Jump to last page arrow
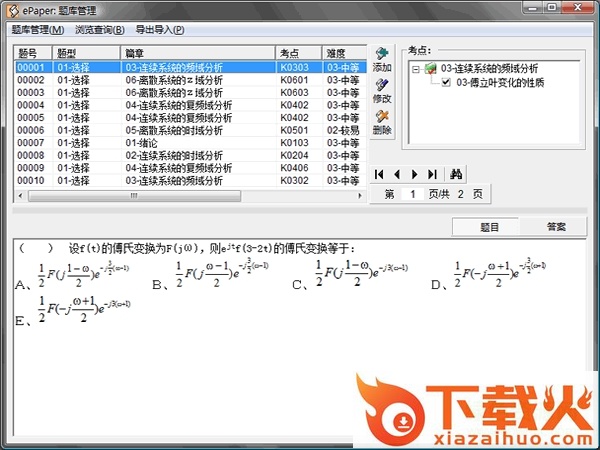 click(x=432, y=174)
